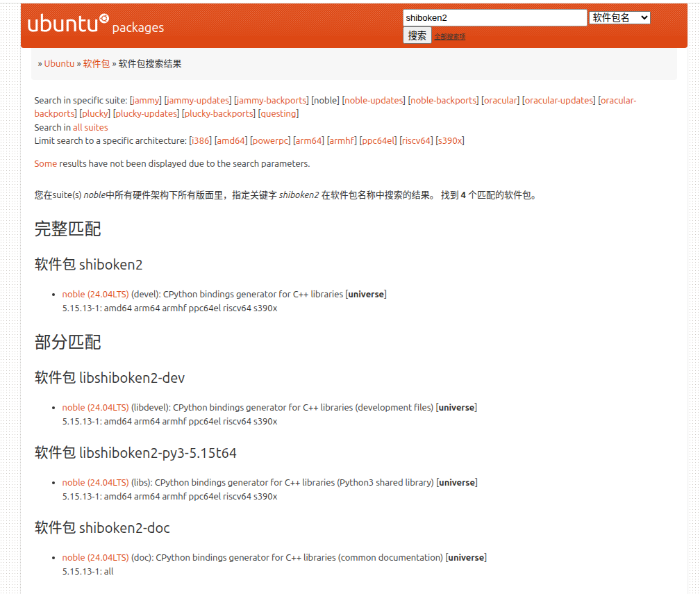Click the 软件包 shiboken2-doc heading
700x594 pixels.
point(102,528)
